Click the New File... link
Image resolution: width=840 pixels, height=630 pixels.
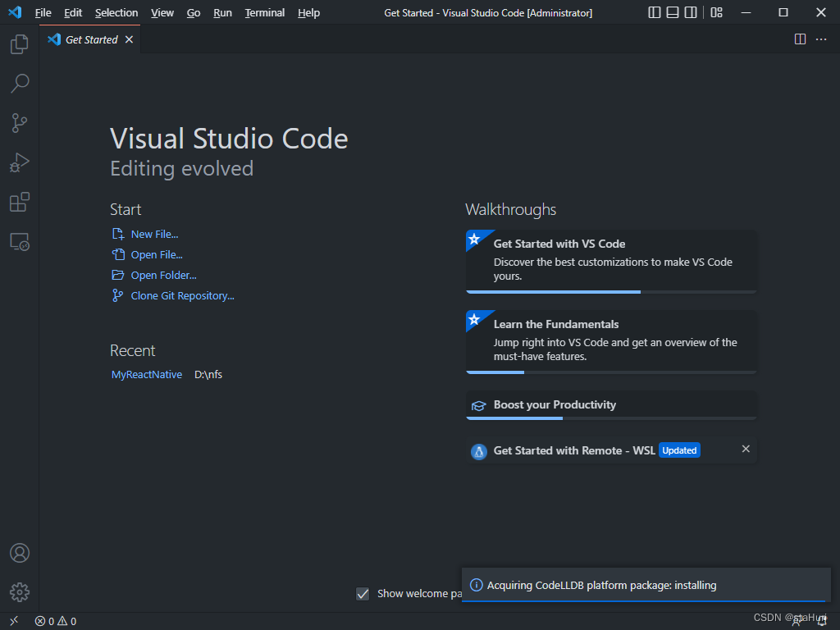point(154,234)
